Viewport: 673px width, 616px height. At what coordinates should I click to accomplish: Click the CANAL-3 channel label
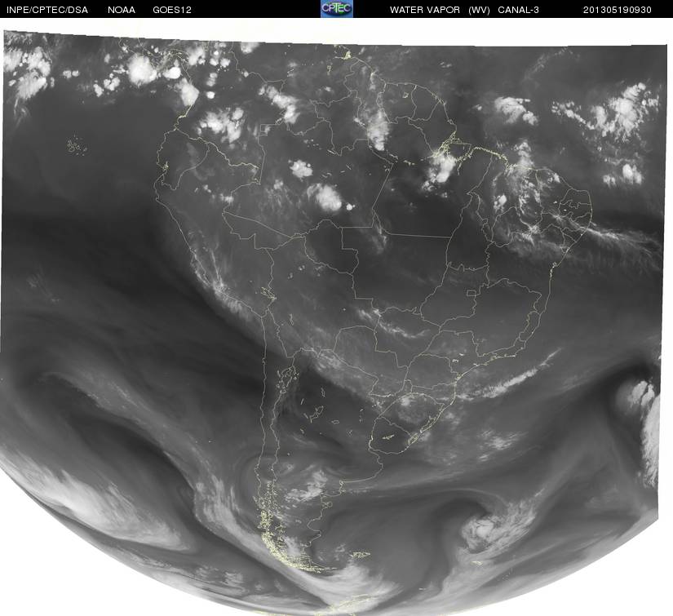click(x=519, y=10)
